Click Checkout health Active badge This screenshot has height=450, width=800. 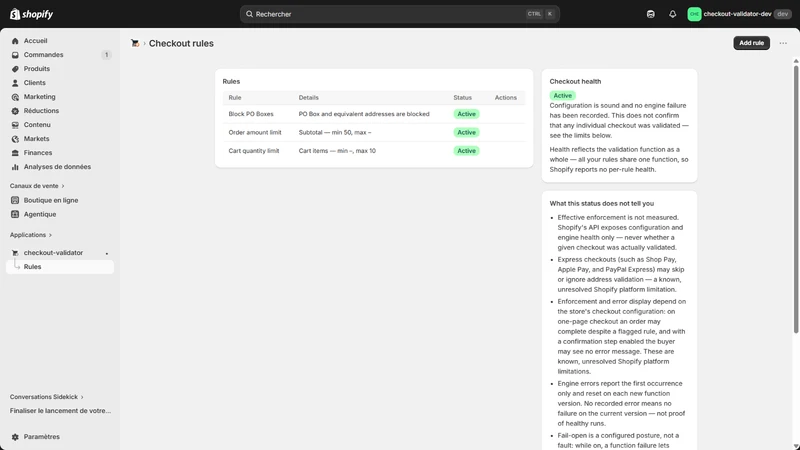coord(563,95)
